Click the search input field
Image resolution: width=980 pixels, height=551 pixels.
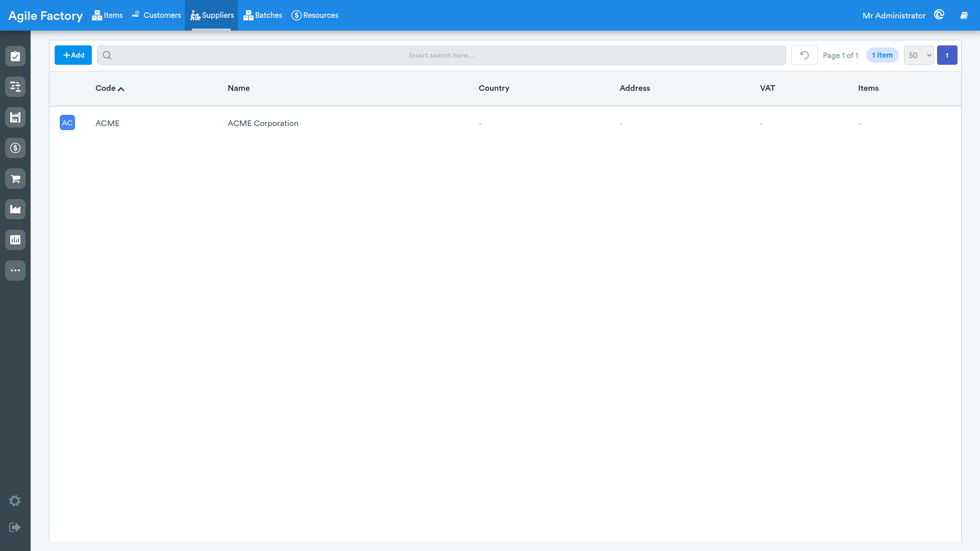442,55
